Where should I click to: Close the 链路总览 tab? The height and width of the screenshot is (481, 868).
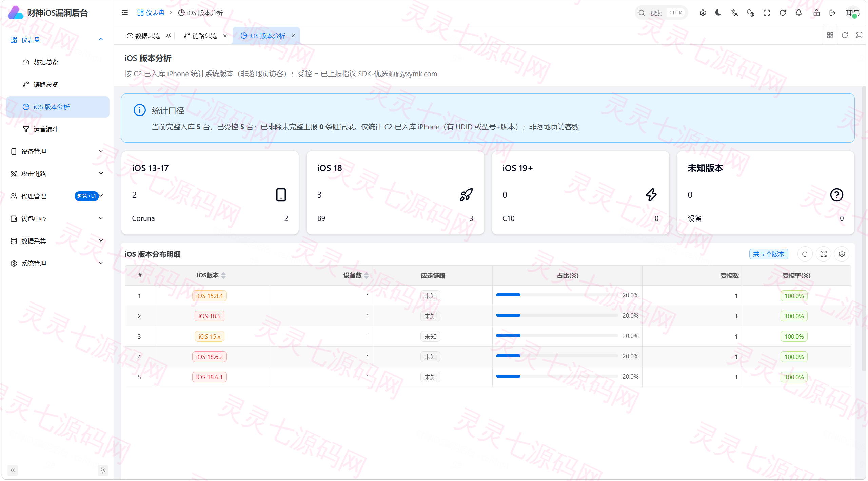point(225,36)
